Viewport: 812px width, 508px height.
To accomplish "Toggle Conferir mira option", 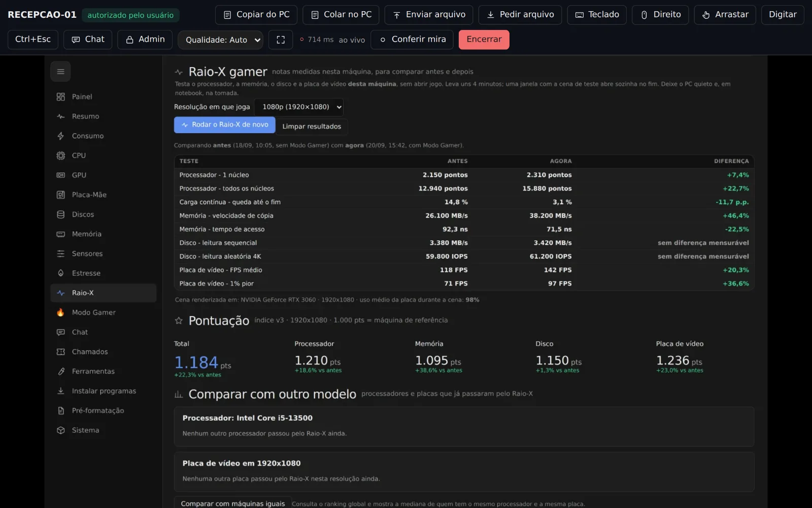I will click(412, 40).
